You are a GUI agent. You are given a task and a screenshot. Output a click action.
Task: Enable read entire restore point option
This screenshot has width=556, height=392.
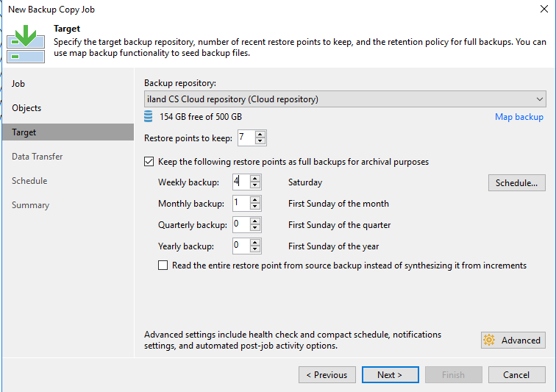pos(163,266)
